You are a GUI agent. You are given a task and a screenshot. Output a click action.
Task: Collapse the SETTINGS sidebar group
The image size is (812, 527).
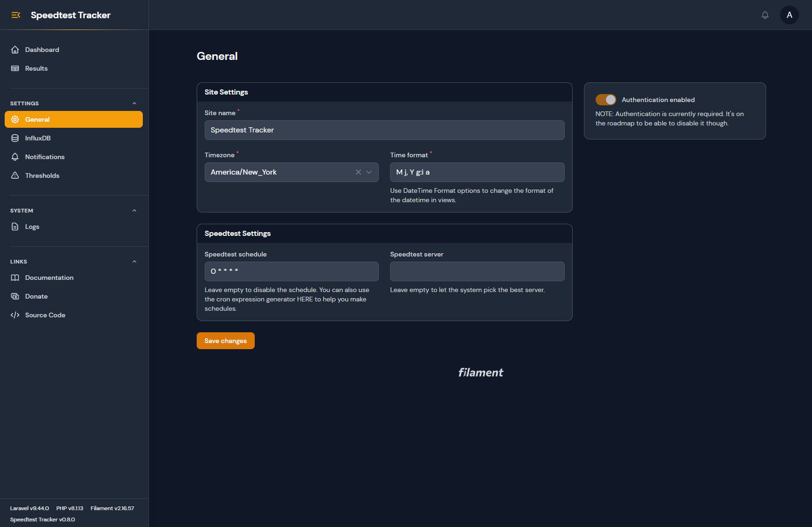click(134, 103)
